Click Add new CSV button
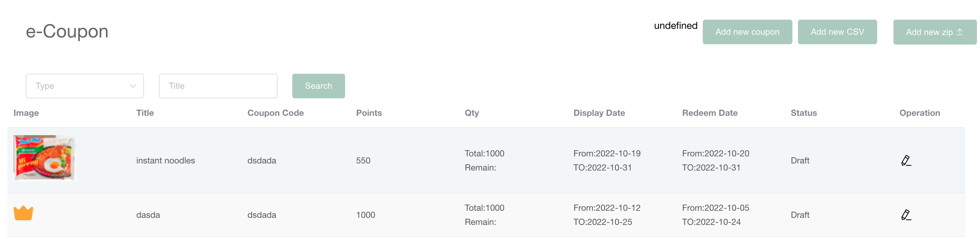Image resolution: width=980 pixels, height=239 pixels. (x=837, y=32)
